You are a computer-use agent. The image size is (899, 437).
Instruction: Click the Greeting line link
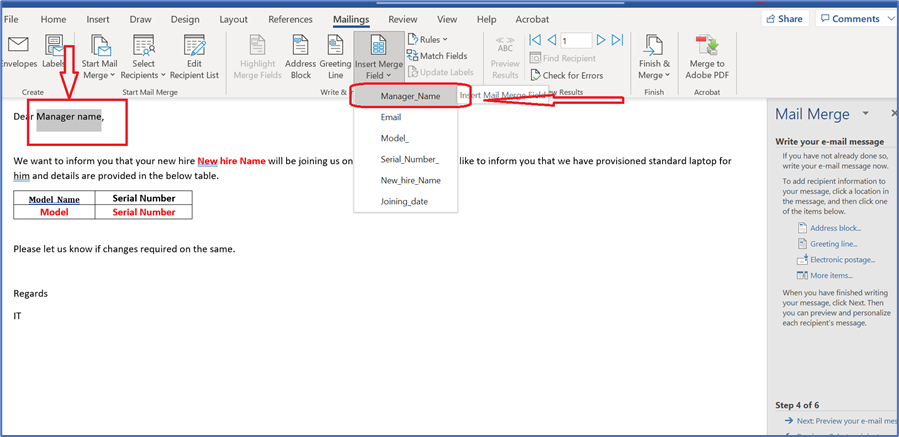834,244
